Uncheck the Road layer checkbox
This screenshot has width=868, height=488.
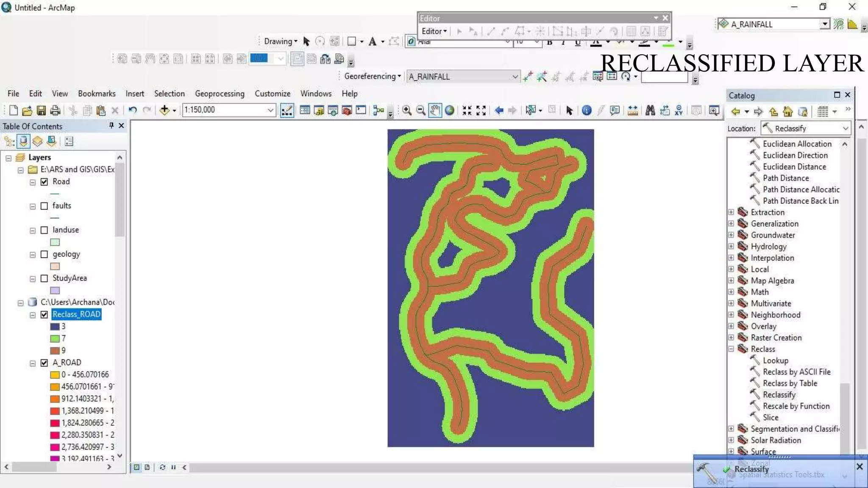click(x=44, y=182)
